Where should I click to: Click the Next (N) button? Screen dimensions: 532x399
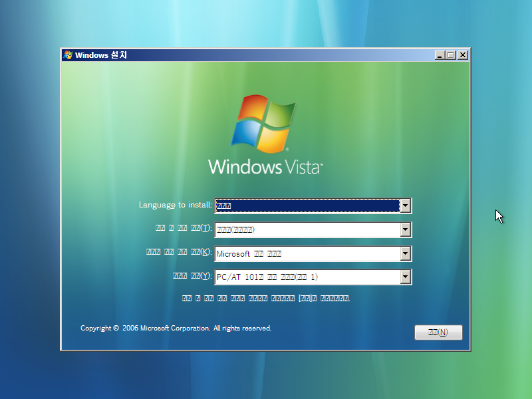[x=438, y=332]
